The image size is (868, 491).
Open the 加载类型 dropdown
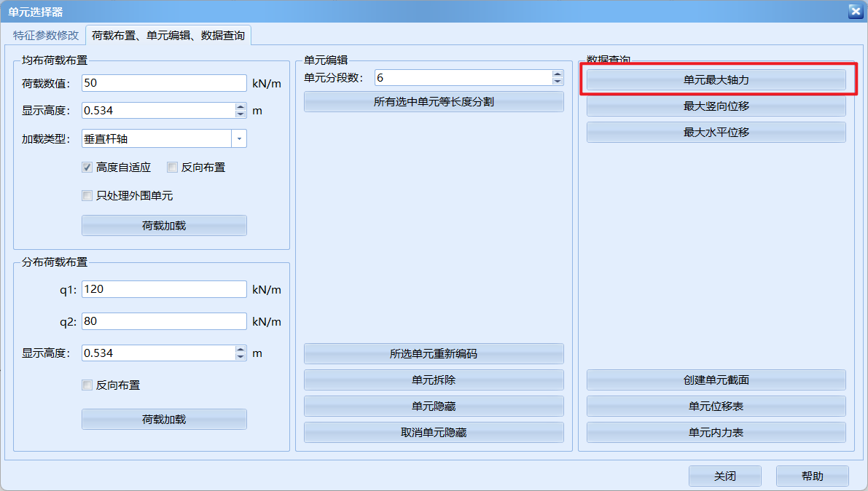pyautogui.click(x=239, y=138)
